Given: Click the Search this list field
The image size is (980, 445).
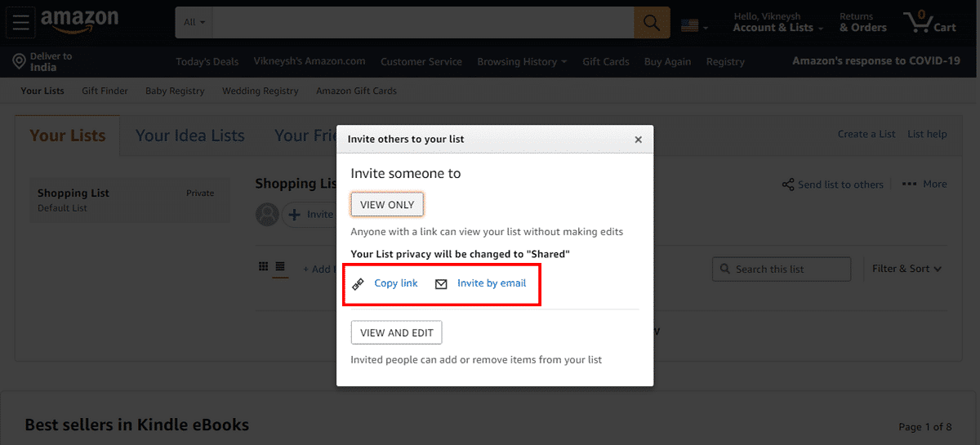Looking at the screenshot, I should (x=782, y=269).
